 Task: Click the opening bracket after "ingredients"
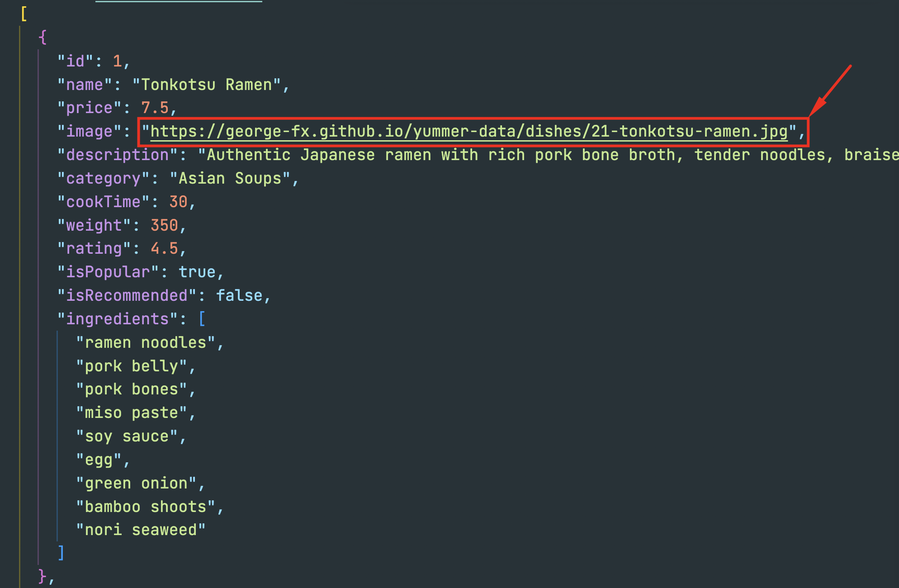[x=202, y=319]
